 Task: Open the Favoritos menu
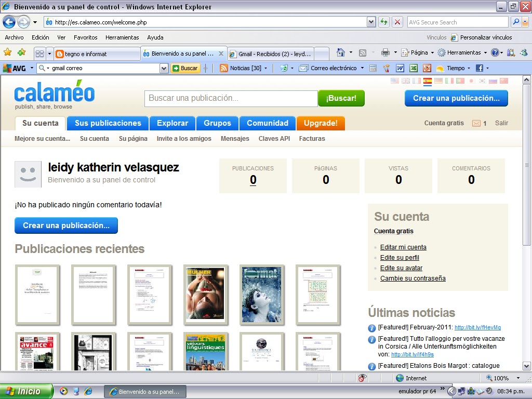85,37
